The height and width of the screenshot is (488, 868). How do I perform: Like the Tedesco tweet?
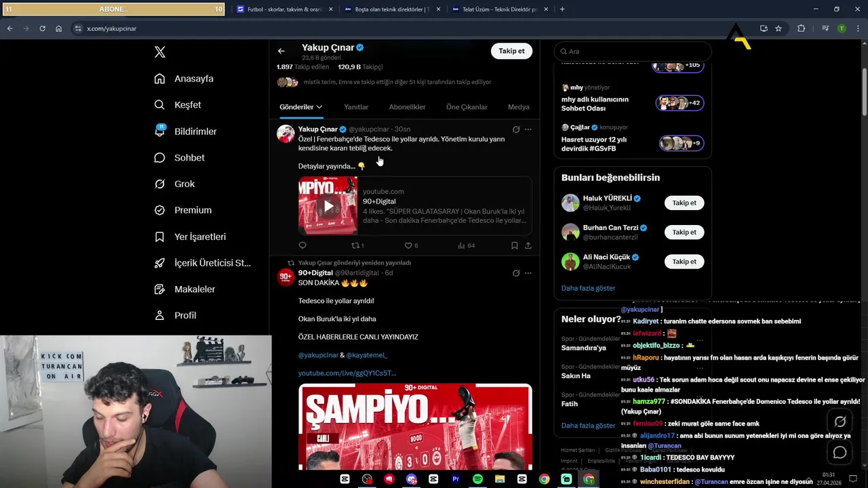click(x=412, y=245)
